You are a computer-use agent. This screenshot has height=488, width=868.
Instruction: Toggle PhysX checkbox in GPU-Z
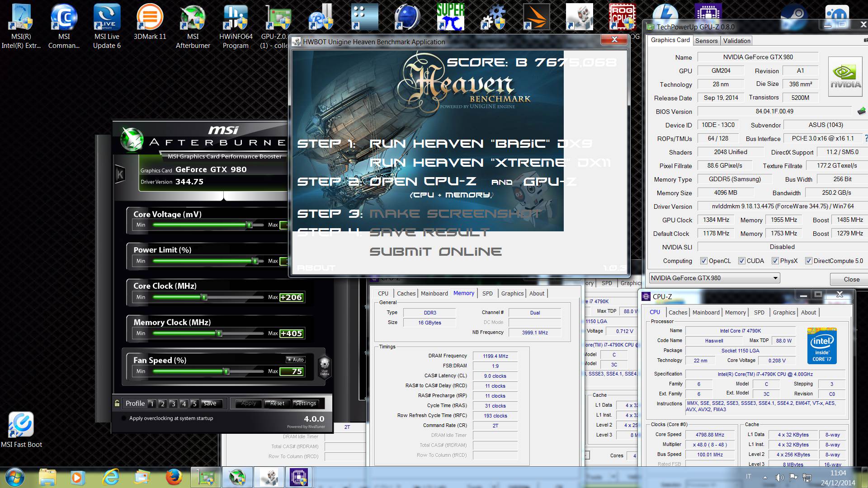775,261
